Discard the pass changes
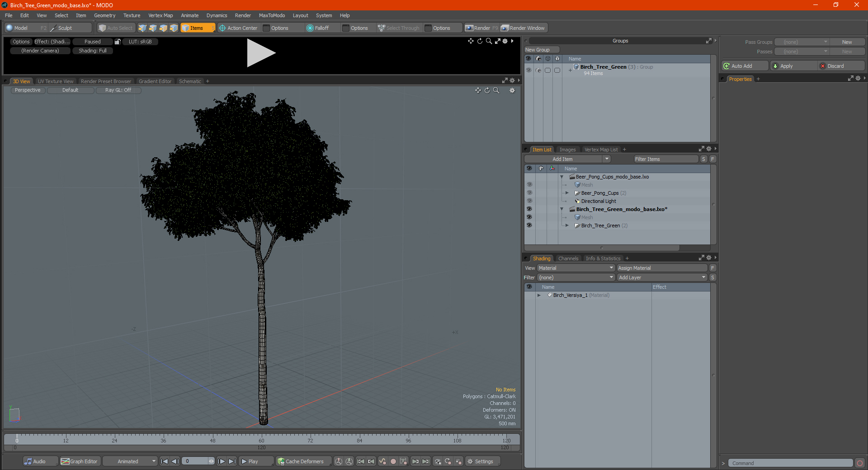 coord(841,66)
